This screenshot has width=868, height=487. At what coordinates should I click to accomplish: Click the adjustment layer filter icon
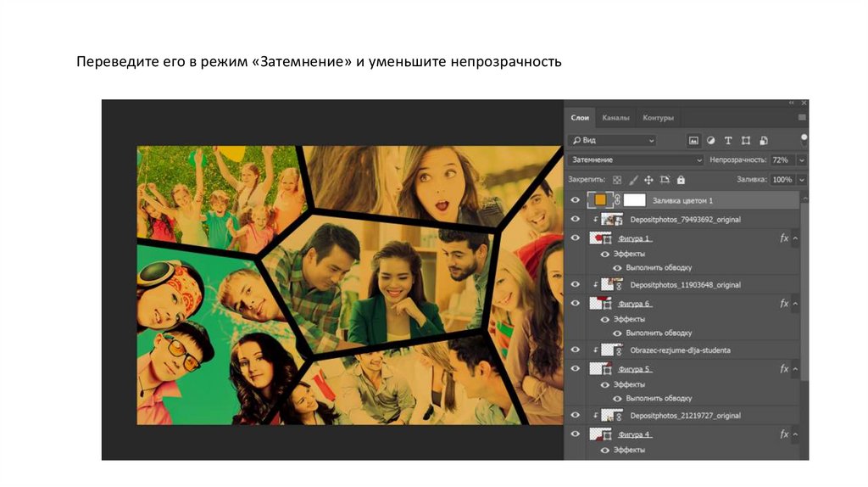pyautogui.click(x=710, y=140)
